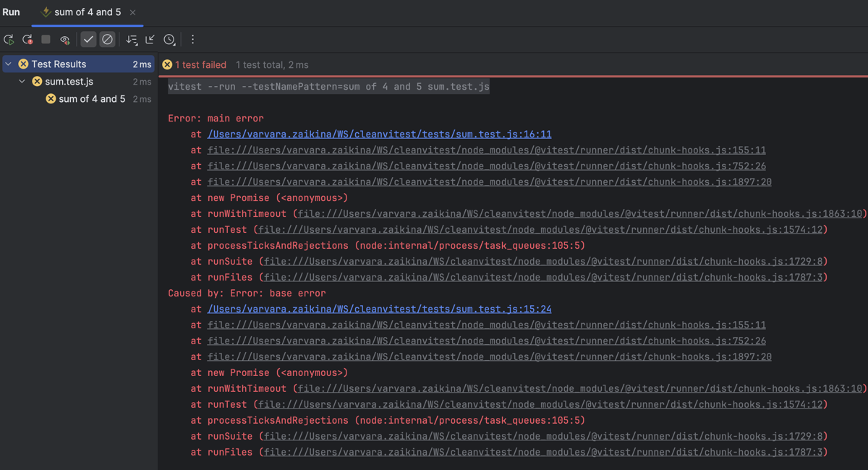
Task: Click the '1 test failed' status text
Action: pos(201,65)
